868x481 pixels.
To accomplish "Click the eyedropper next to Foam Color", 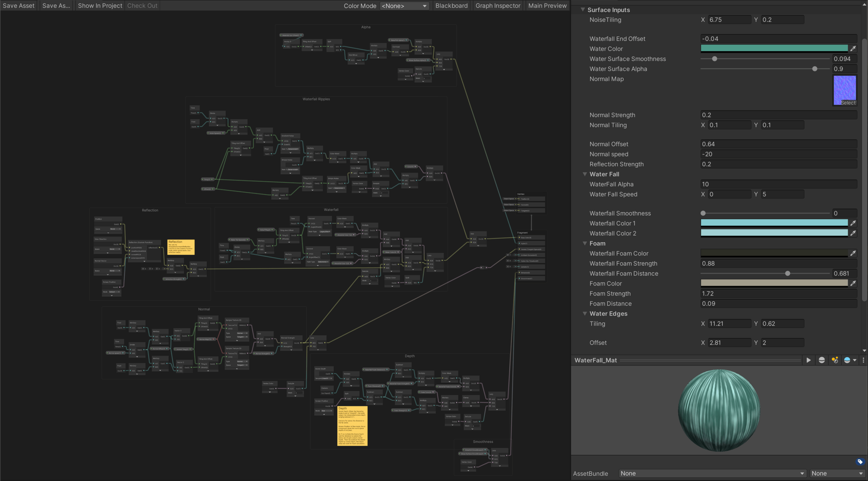I will point(853,283).
